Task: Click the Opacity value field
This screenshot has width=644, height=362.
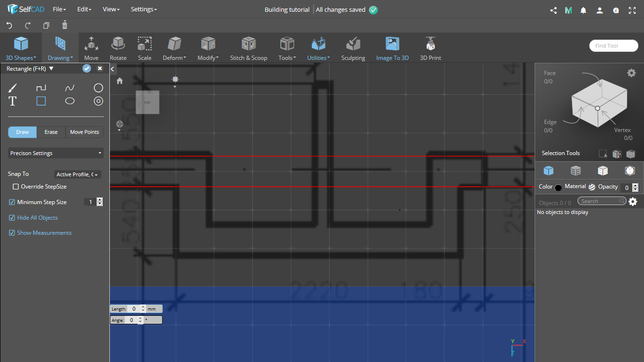Action: coord(626,188)
